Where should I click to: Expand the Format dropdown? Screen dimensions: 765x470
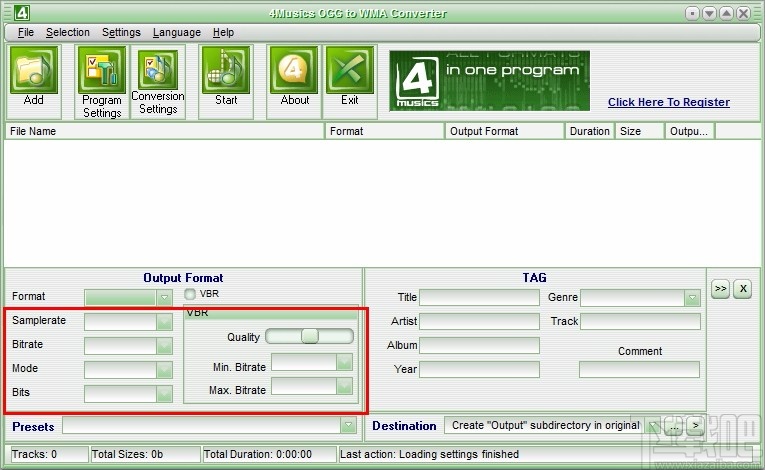point(164,297)
